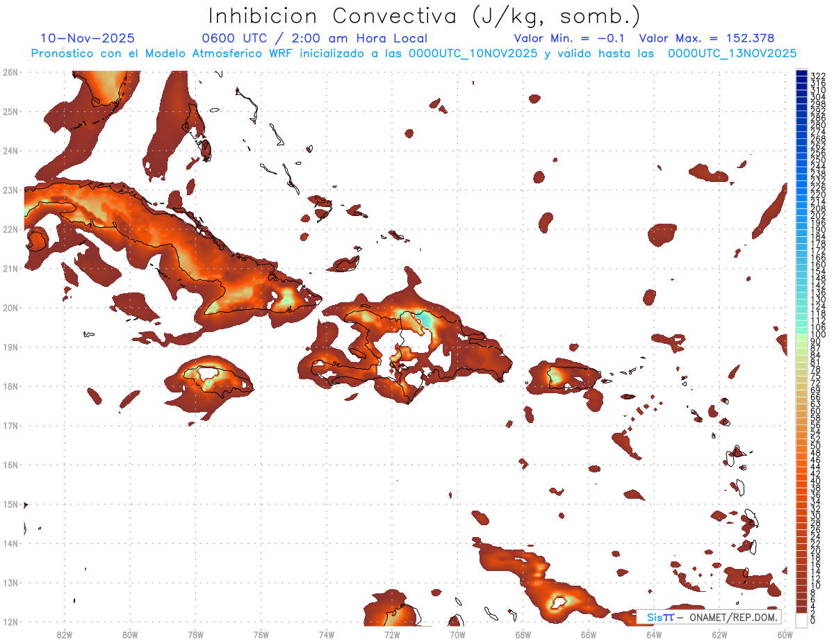Click the "25N" latitude label
The width and height of the screenshot is (834, 644).
coord(10,111)
